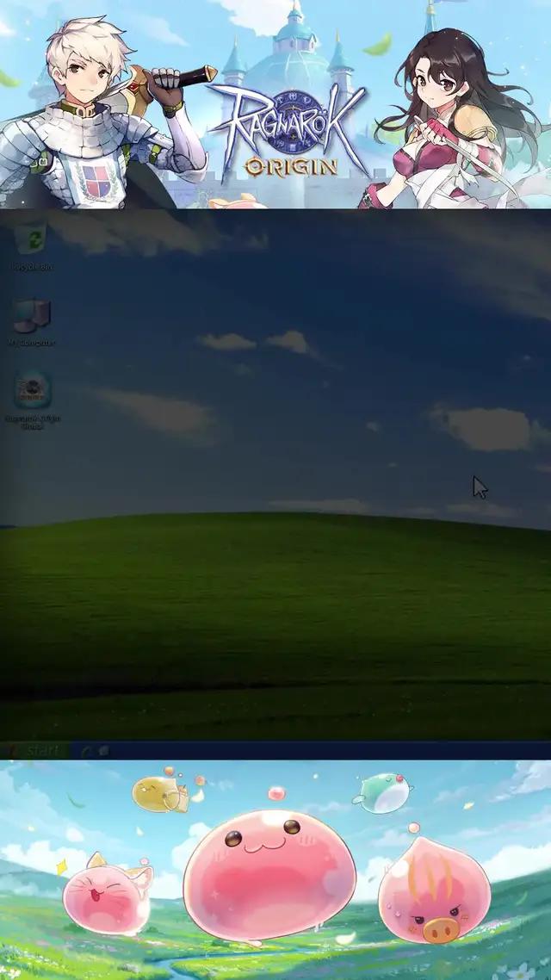Click the teal winged Poring in the sky
This screenshot has width=551, height=980.
coord(384,792)
